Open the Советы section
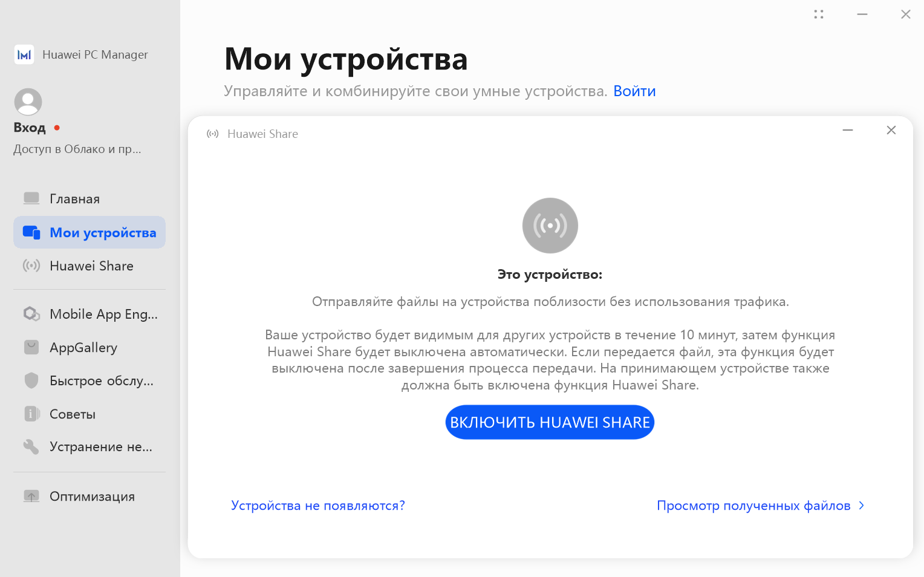 point(89,414)
